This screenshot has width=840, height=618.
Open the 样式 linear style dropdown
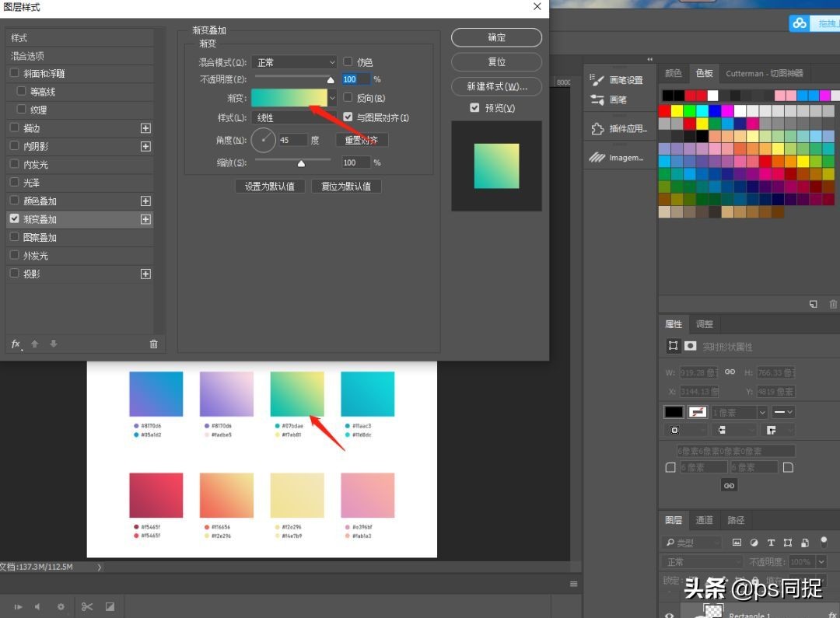click(x=294, y=118)
